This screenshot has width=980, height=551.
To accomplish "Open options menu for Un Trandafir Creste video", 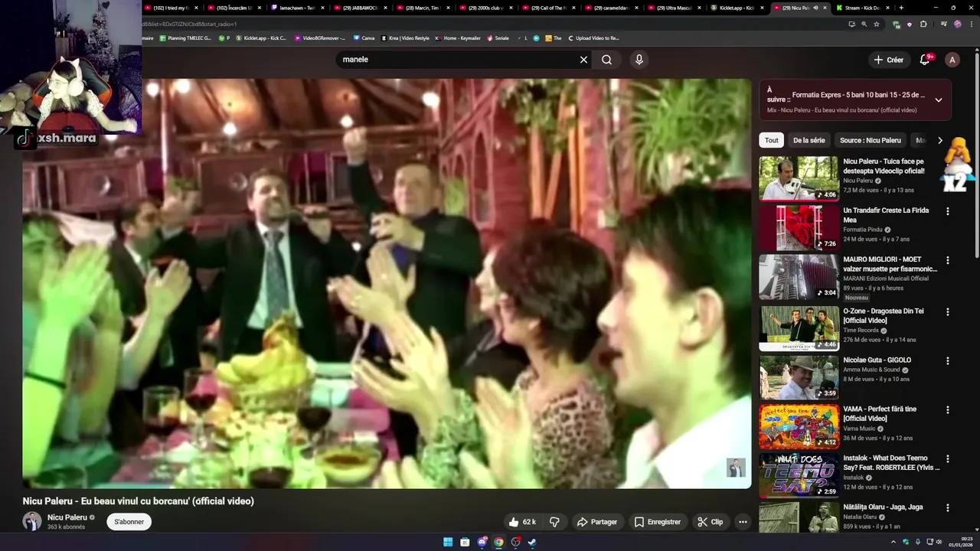I will (x=948, y=211).
